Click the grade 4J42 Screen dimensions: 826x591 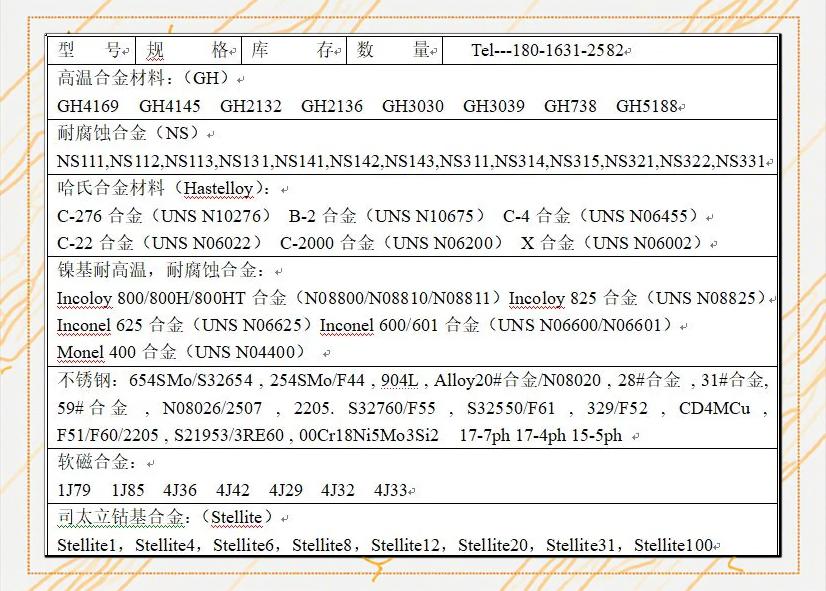(x=233, y=490)
